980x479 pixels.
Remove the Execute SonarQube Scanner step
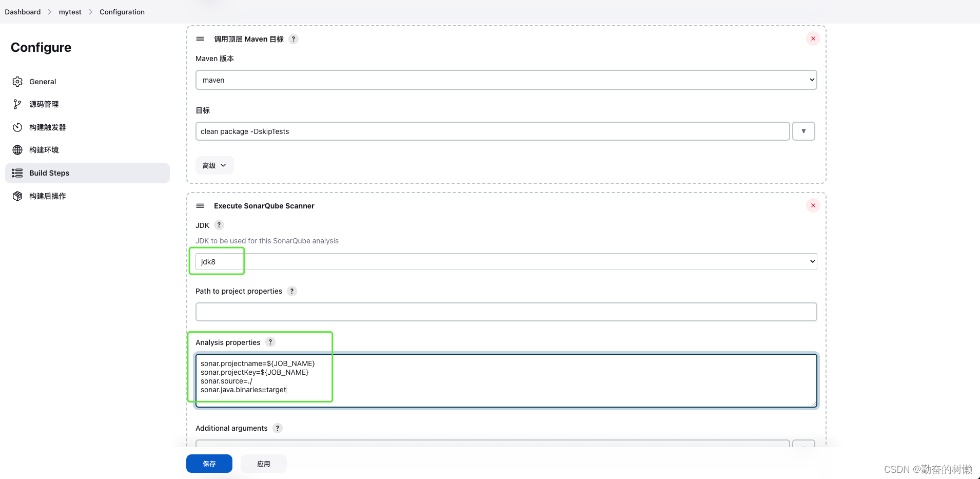click(813, 205)
